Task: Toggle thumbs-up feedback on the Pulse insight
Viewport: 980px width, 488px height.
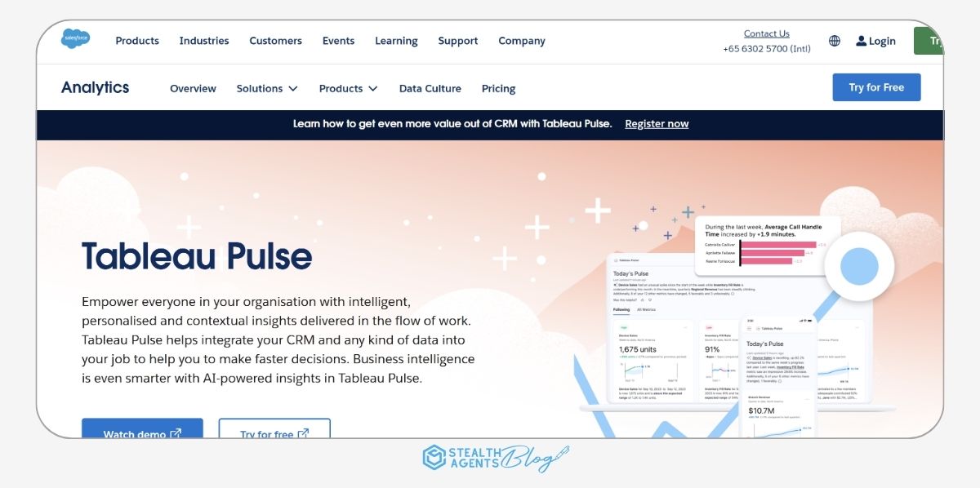Action: coord(642,299)
